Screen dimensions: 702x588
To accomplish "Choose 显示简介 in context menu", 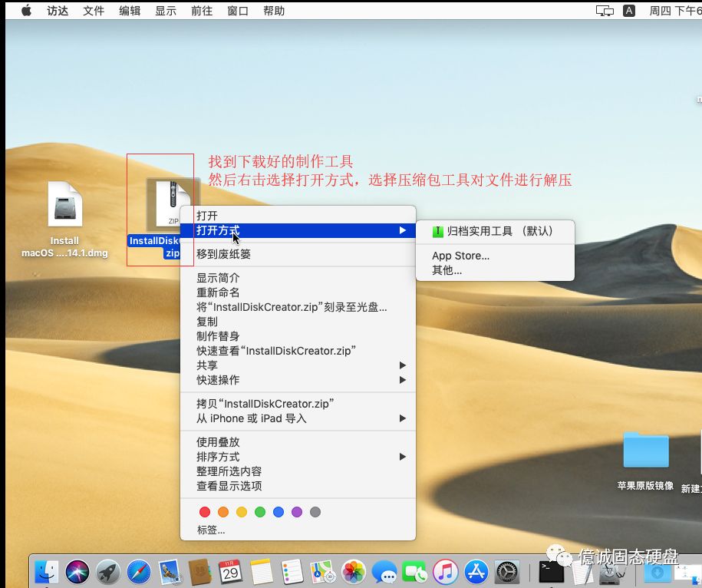I will [298, 278].
